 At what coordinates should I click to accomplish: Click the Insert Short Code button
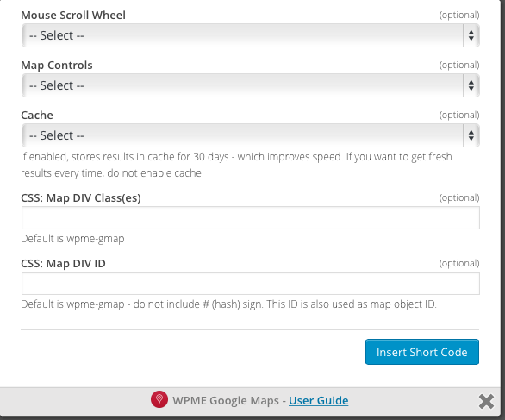[422, 352]
